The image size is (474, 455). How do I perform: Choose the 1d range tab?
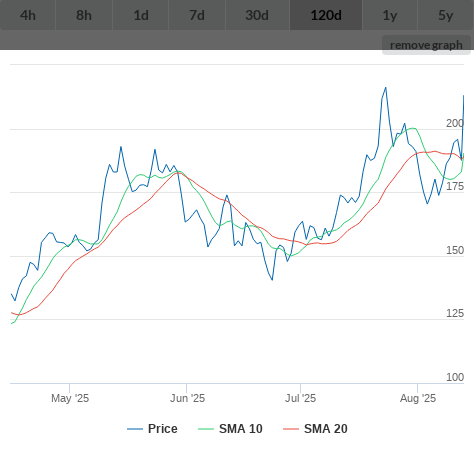point(141,15)
